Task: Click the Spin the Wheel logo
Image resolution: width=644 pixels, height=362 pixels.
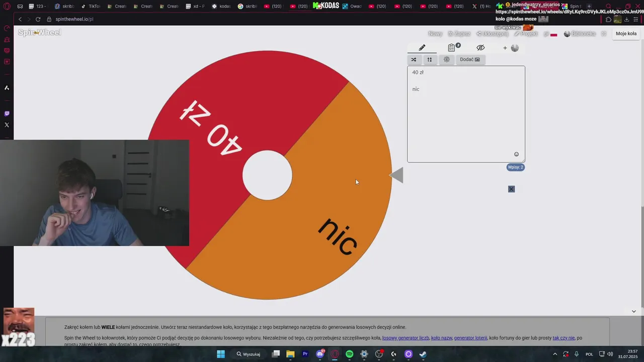Action: [39, 32]
